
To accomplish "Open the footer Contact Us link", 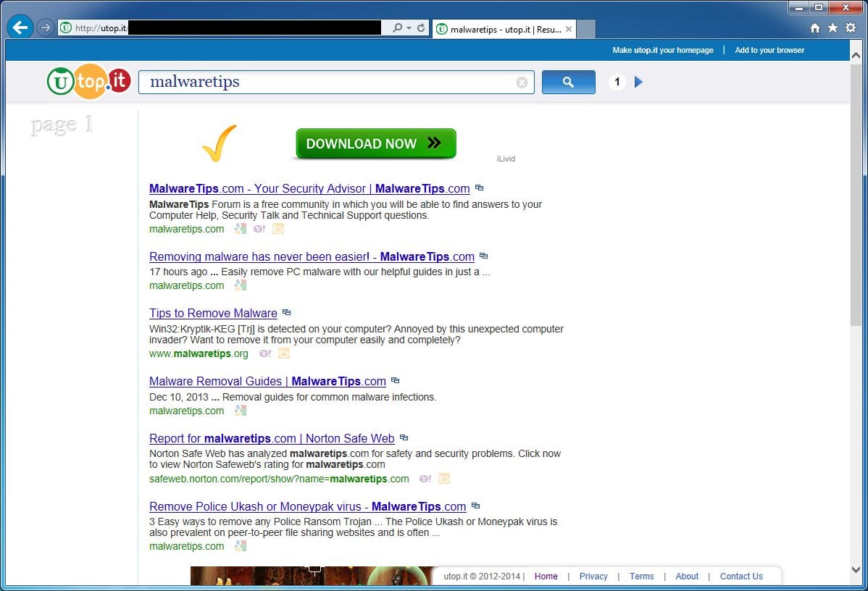I will click(741, 576).
